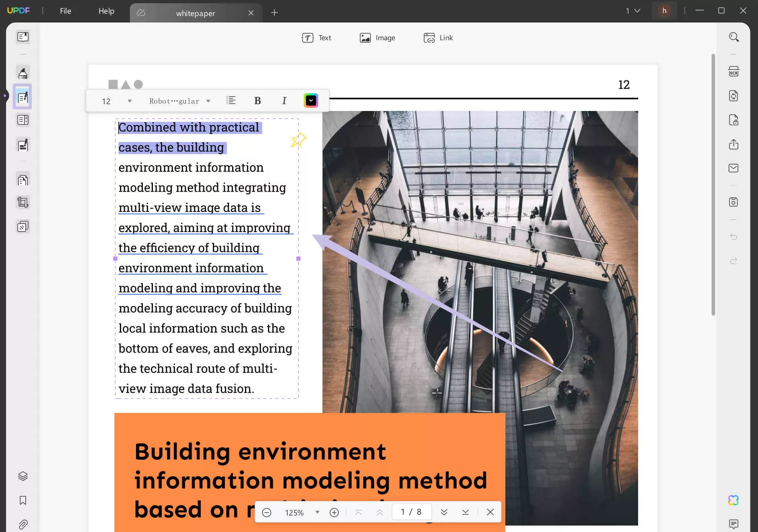Open the Layers panel icon
The height and width of the screenshot is (532, 758).
pos(23,476)
